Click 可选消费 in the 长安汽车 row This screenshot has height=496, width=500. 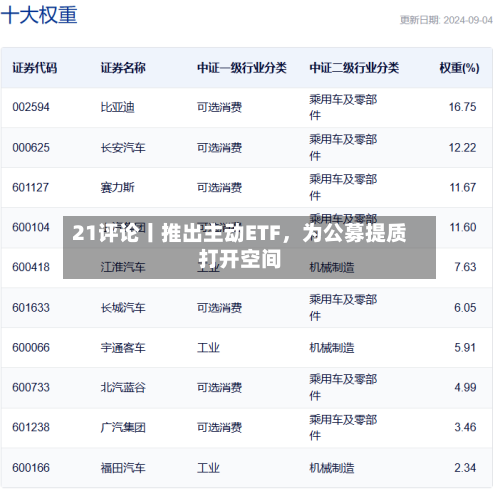(x=219, y=148)
